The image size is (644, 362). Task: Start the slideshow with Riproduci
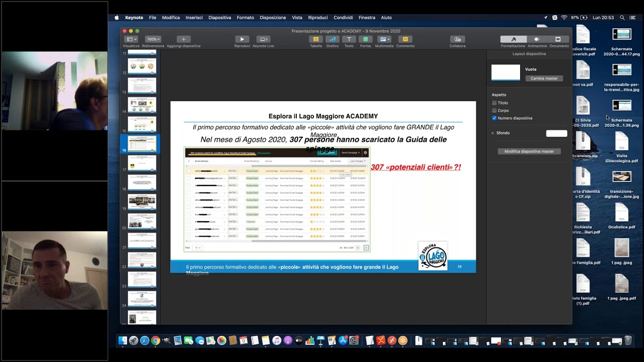(242, 39)
